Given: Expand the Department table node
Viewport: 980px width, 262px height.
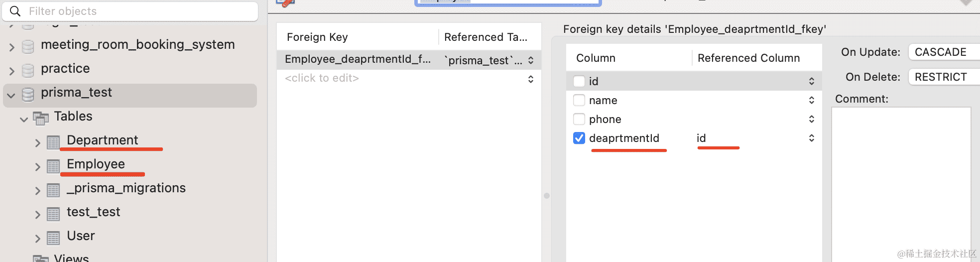Looking at the screenshot, I should click(37, 143).
